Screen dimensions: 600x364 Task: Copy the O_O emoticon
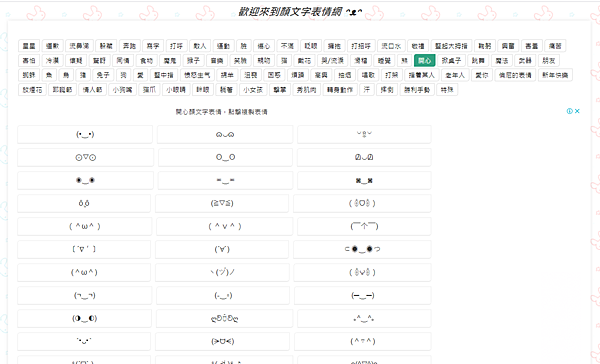(225, 157)
